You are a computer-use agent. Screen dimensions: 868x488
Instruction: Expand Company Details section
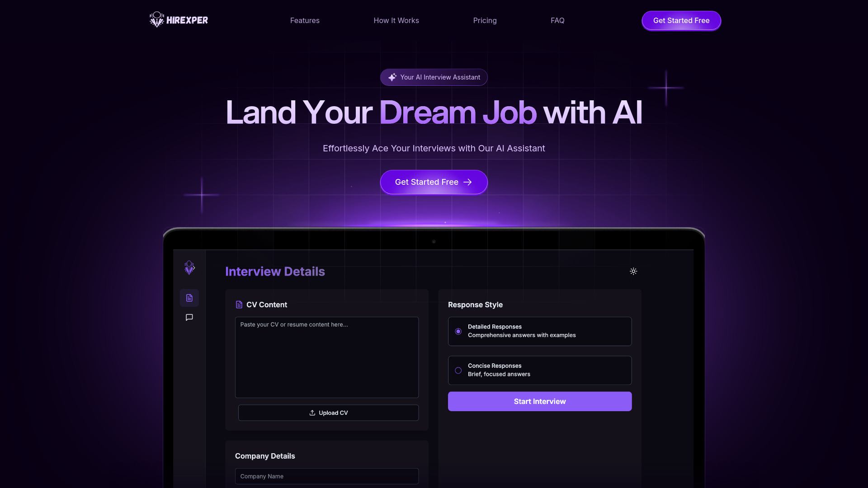coord(264,456)
